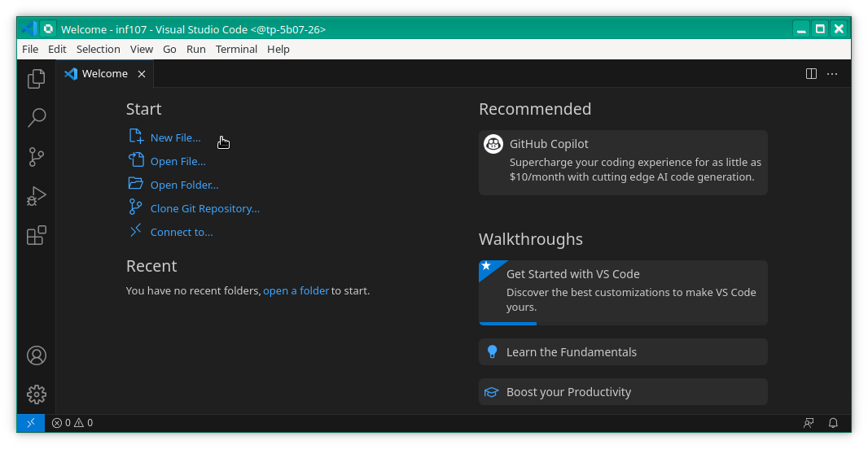Select the Welcome tab

[104, 73]
